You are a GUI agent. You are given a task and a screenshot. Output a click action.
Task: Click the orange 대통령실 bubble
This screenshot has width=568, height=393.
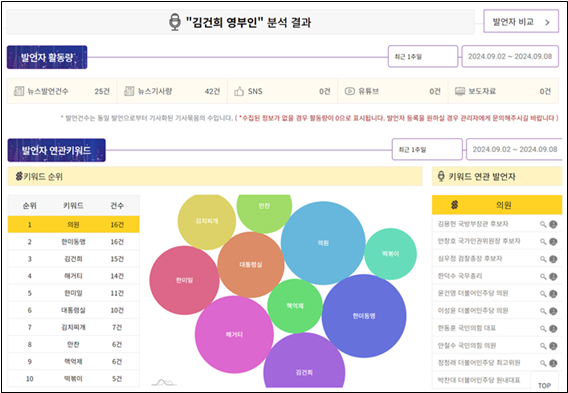tap(251, 265)
